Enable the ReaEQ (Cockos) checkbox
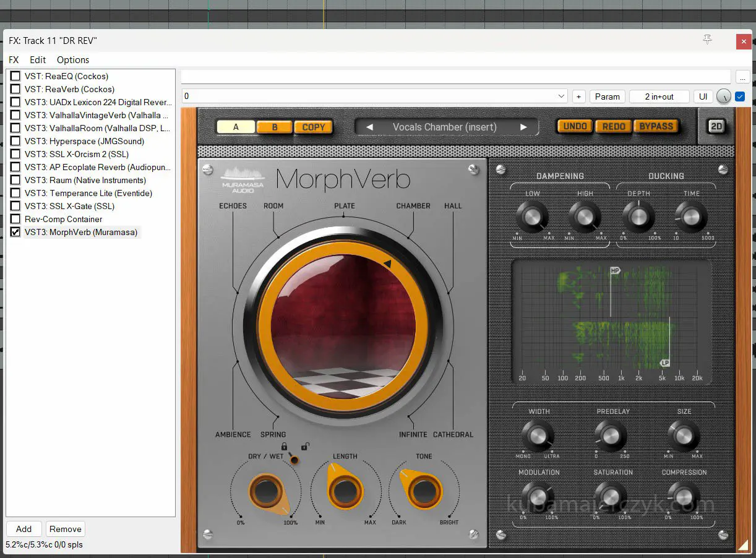This screenshot has height=558, width=756. (x=15, y=76)
